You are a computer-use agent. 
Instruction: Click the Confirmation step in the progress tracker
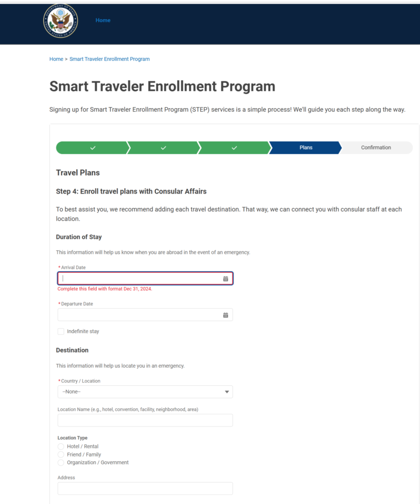376,147
